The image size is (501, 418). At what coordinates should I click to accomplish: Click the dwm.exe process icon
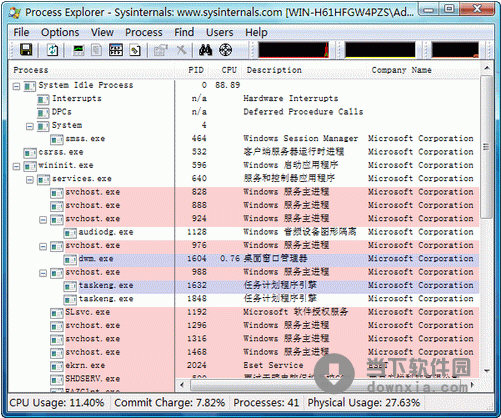click(x=70, y=259)
